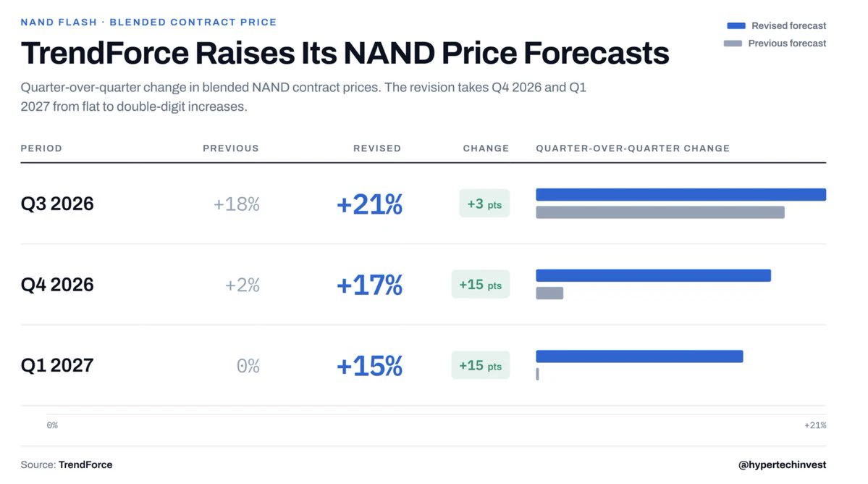Image resolution: width=868 pixels, height=484 pixels.
Task: Select the Q4 2026 short gray bar
Action: point(549,293)
